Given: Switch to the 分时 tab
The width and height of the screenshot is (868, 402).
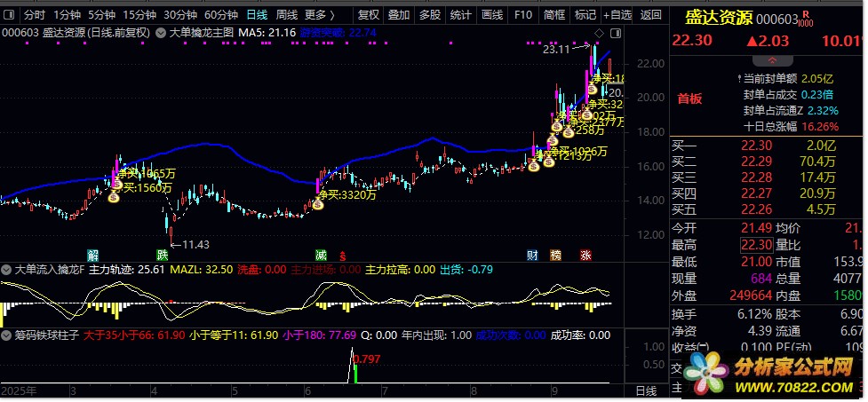Looking at the screenshot, I should (35, 15).
